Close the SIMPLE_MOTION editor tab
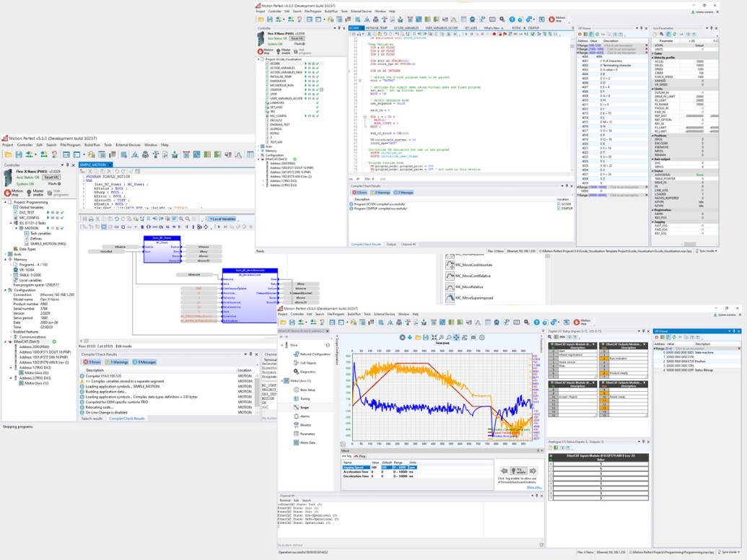The height and width of the screenshot is (560, 747). pyautogui.click(x=109, y=165)
